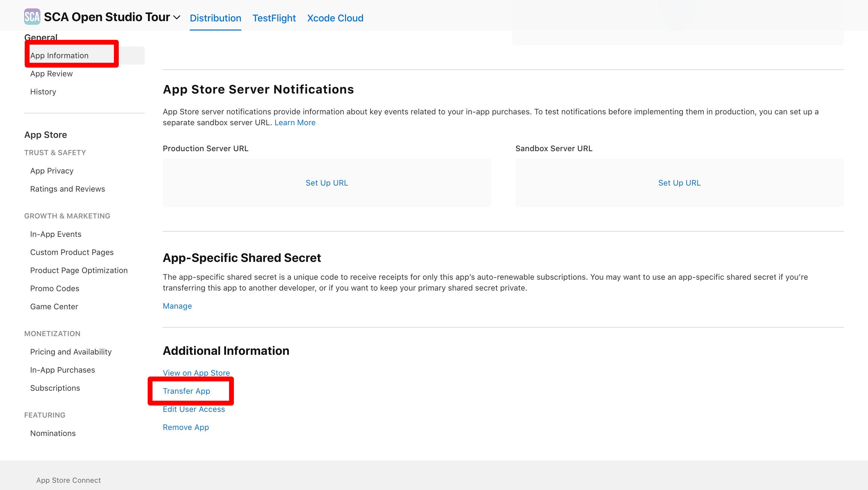Switch to the TestFlight tab
The width and height of the screenshot is (868, 490).
pos(274,18)
